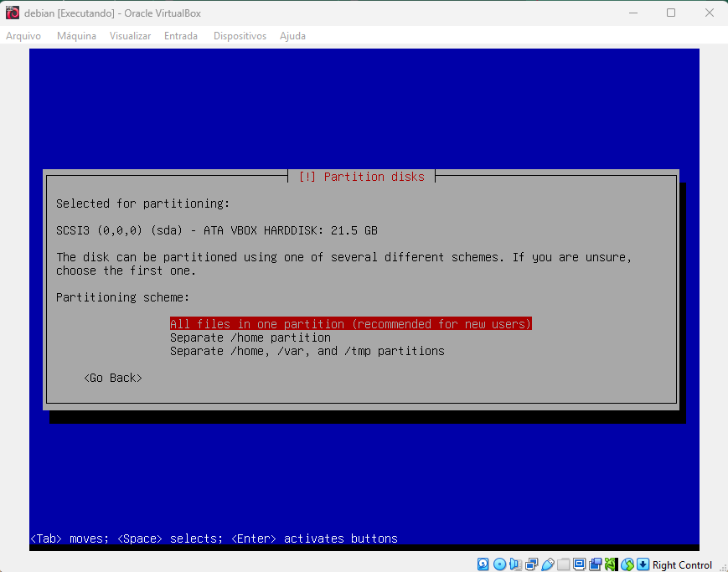Click the Selected for partitioning label
728x572 pixels.
(143, 204)
